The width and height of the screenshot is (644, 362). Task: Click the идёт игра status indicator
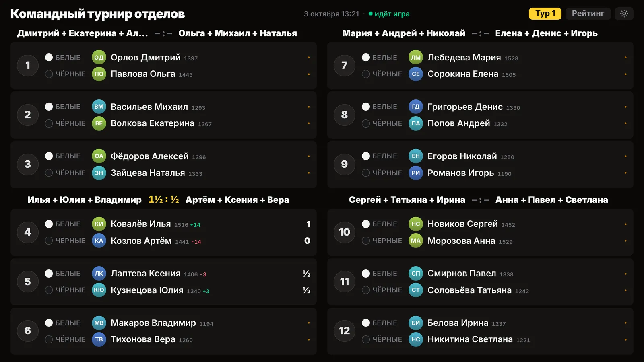pos(389,14)
